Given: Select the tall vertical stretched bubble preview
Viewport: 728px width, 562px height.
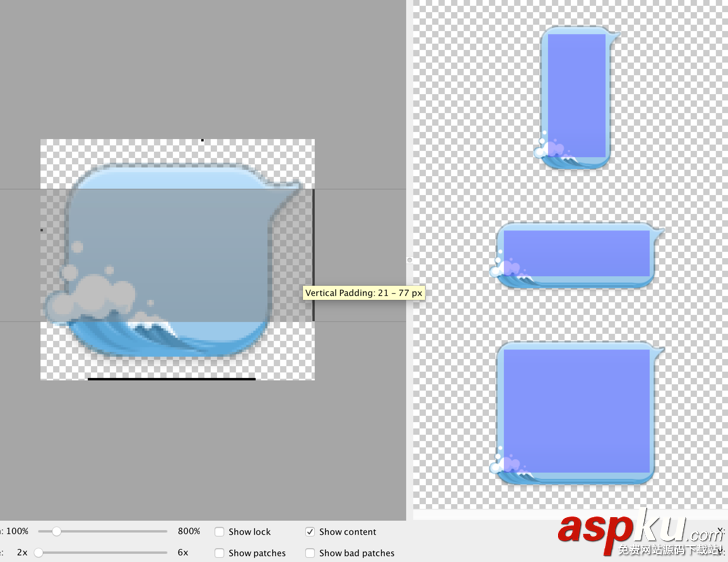Looking at the screenshot, I should tap(577, 98).
